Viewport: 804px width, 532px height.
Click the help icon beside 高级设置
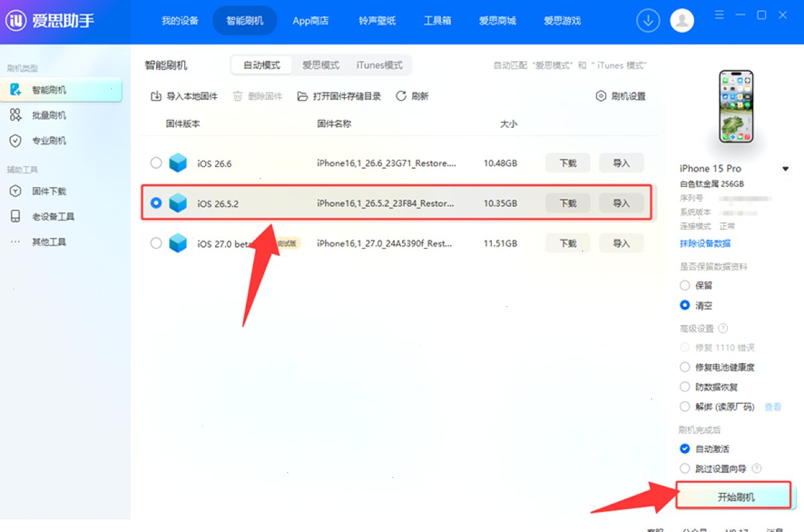(x=722, y=328)
